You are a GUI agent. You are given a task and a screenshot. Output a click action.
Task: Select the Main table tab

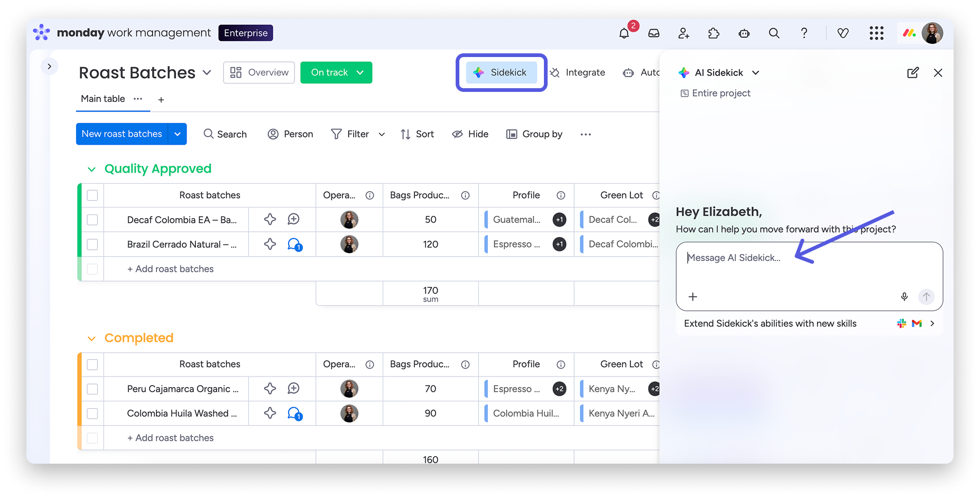(x=103, y=99)
